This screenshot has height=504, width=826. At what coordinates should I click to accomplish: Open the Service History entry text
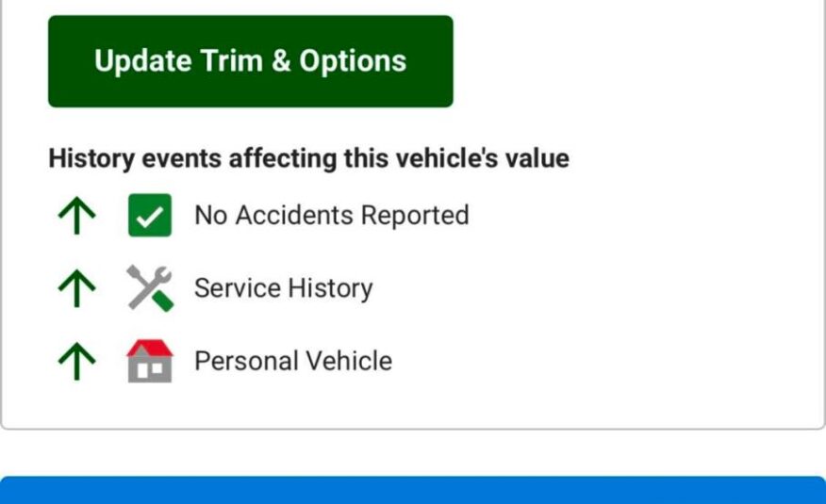[283, 288]
